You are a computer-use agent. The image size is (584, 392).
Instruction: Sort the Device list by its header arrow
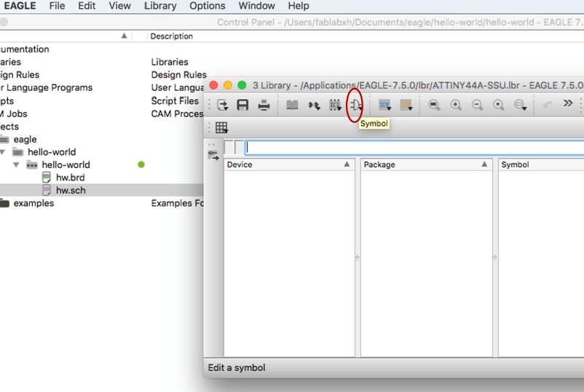click(347, 164)
